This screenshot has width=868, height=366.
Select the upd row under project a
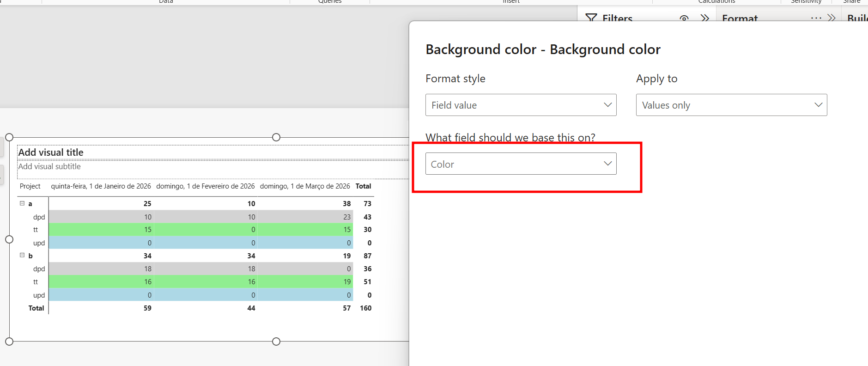tap(39, 243)
